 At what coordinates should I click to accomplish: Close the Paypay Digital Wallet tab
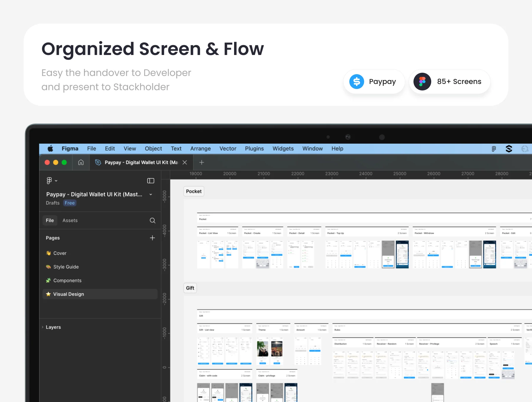click(x=185, y=162)
